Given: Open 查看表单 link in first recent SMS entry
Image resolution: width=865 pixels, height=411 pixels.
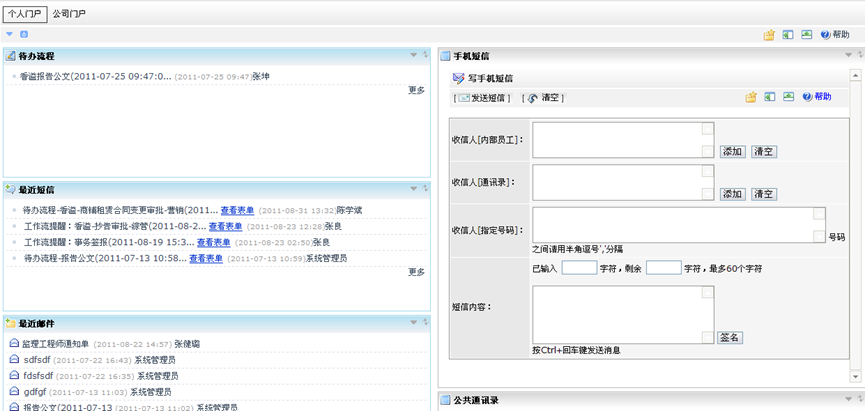Looking at the screenshot, I should point(237,211).
